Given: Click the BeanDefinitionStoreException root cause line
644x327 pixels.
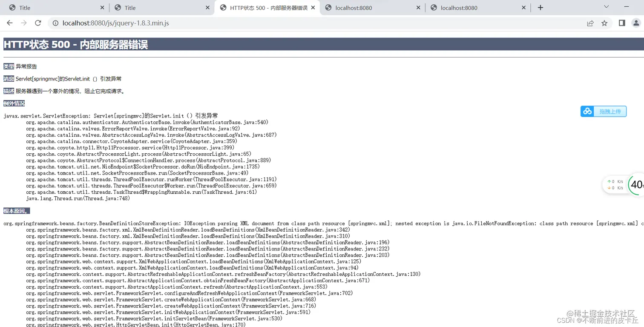Looking at the screenshot, I should click(x=324, y=224).
